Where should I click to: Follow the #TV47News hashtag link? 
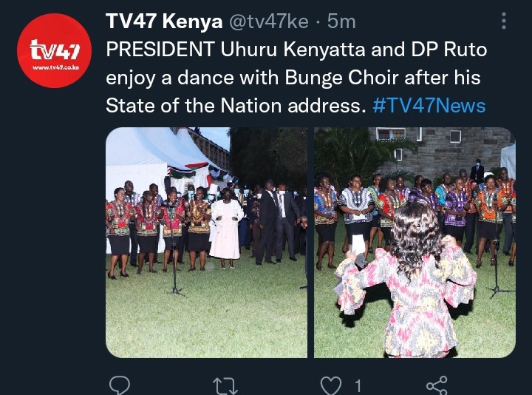429,106
